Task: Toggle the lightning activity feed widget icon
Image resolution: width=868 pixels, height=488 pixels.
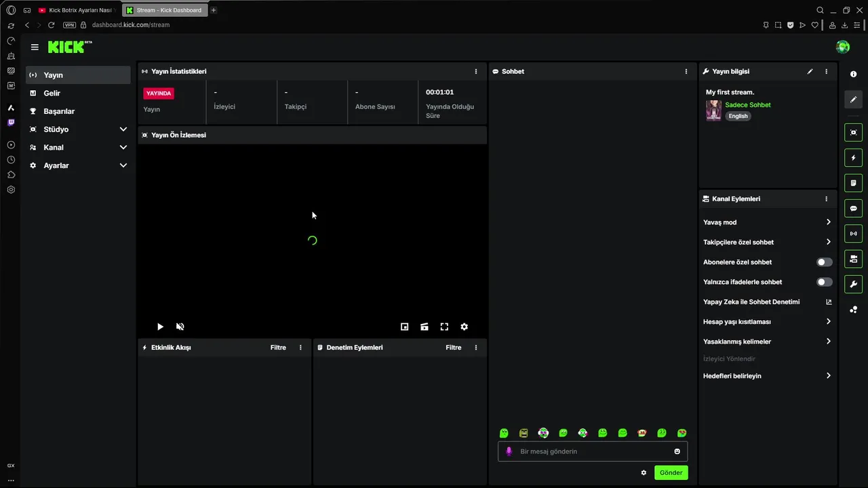Action: coord(853,158)
